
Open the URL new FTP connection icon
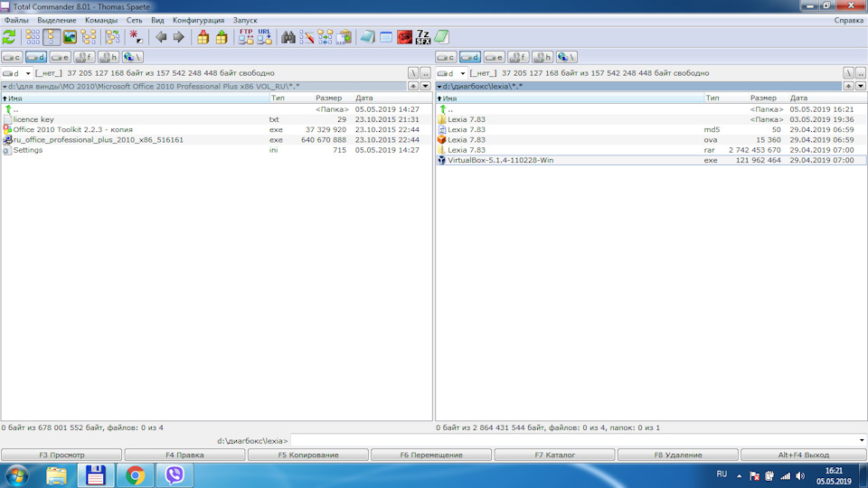[x=264, y=37]
